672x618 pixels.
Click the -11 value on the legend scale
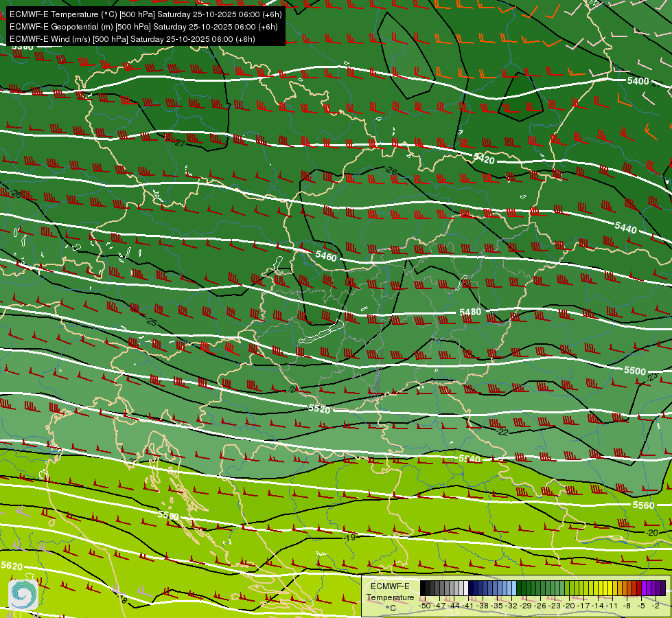click(613, 606)
